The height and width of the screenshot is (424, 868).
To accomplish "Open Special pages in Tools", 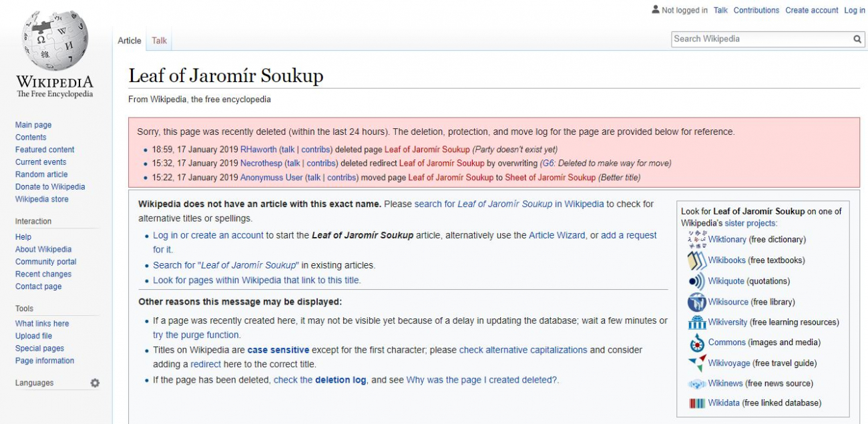I will tap(40, 349).
